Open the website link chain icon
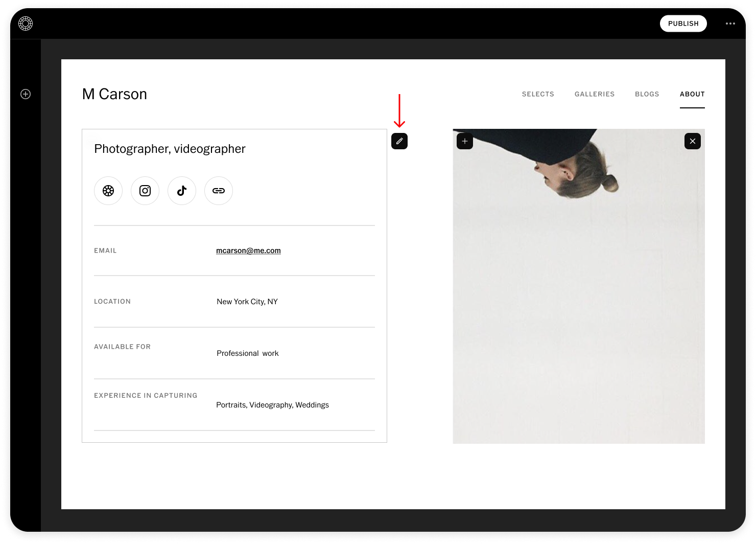The height and width of the screenshot is (544, 756). (219, 191)
